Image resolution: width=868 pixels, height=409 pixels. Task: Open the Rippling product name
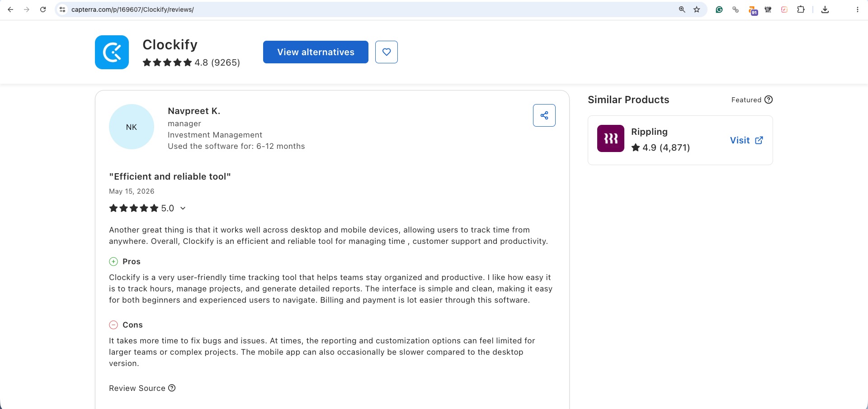[649, 132]
